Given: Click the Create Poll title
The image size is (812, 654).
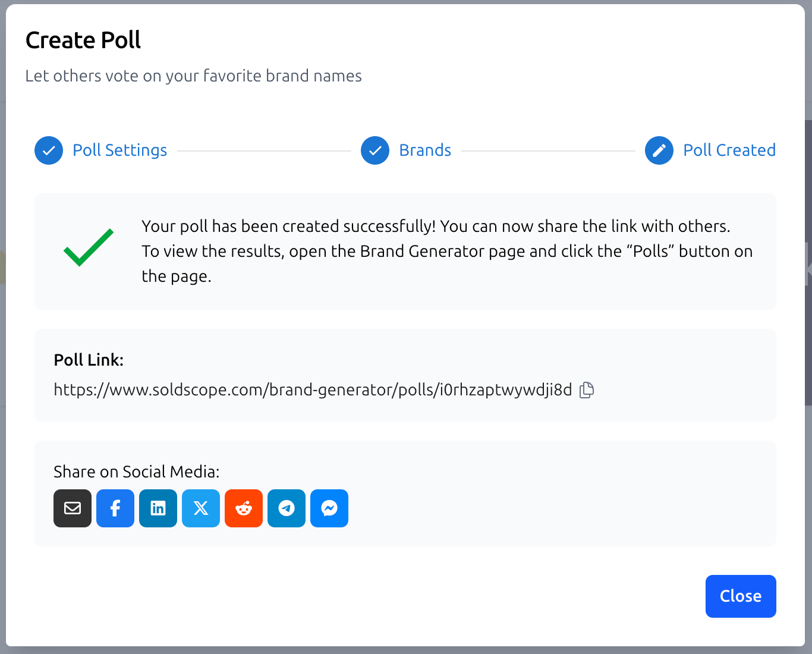Looking at the screenshot, I should click(83, 39).
